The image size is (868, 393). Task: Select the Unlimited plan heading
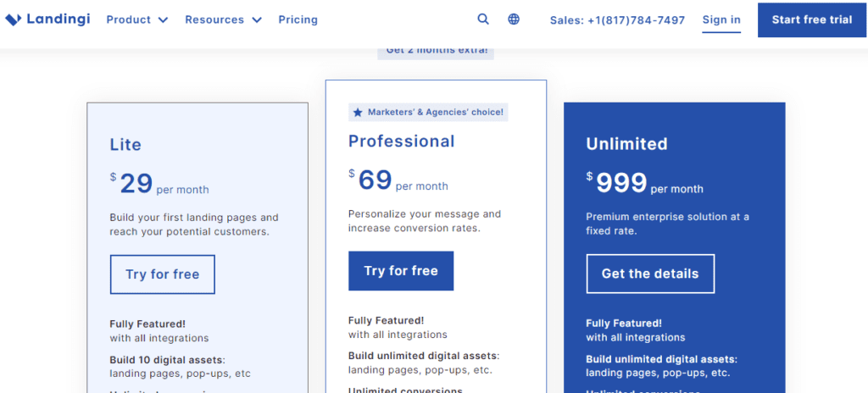click(626, 144)
